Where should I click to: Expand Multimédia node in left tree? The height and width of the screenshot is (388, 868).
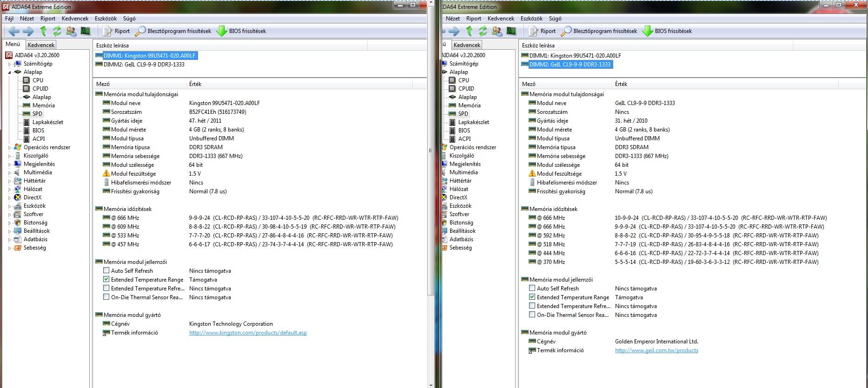[x=9, y=173]
